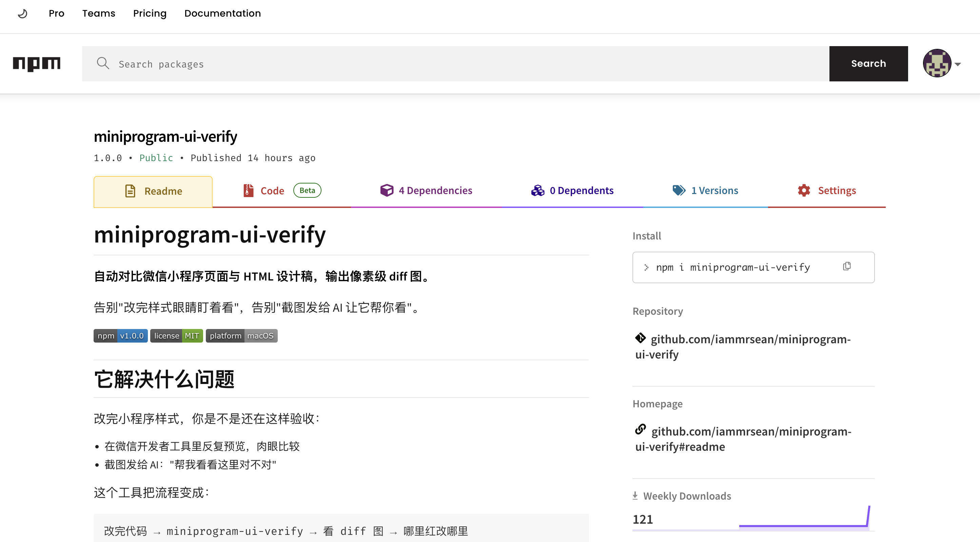The height and width of the screenshot is (542, 980).
Task: Click the npm logo
Action: (x=37, y=63)
